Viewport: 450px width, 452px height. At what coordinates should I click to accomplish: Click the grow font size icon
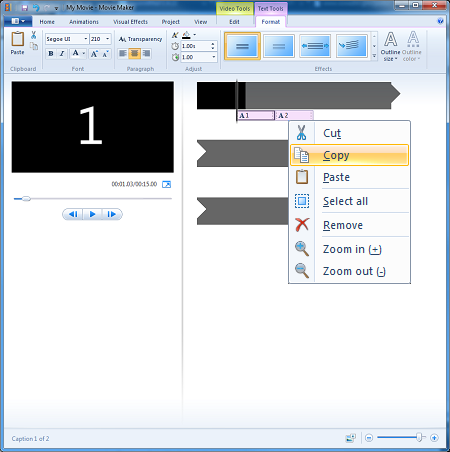(94, 54)
